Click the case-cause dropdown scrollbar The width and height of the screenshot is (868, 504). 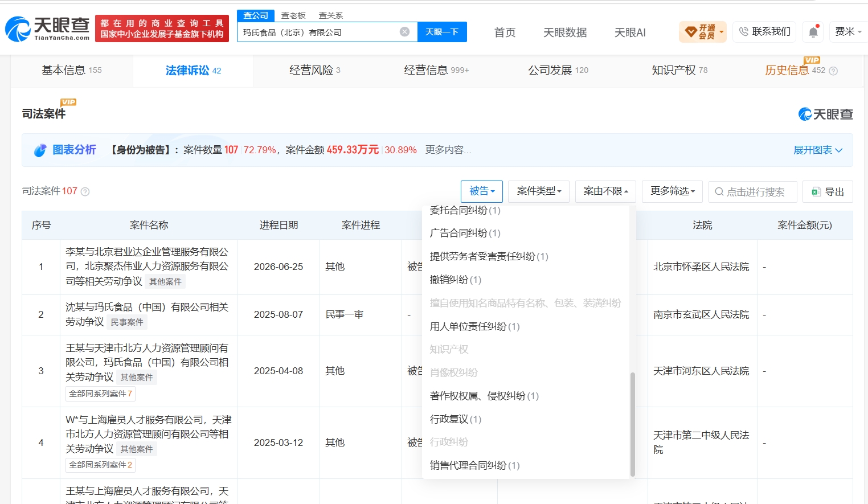pyautogui.click(x=632, y=424)
